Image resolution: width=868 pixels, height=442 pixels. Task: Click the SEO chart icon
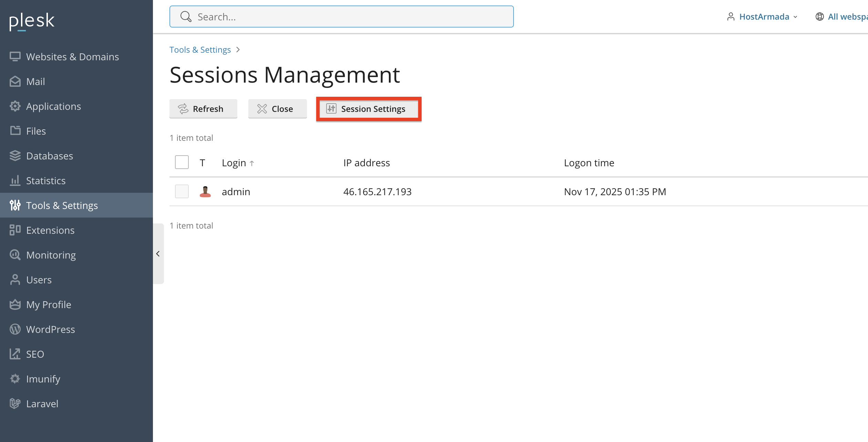(15, 354)
